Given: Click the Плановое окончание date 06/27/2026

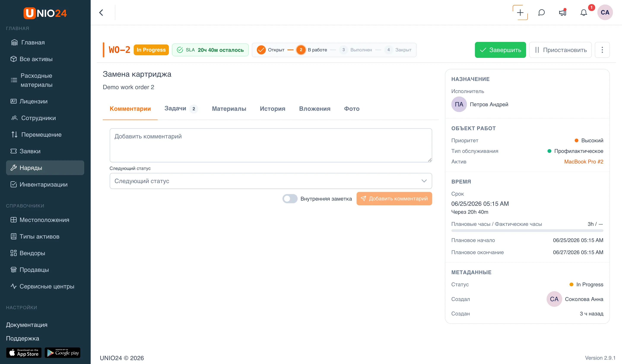Looking at the screenshot, I should coord(578,252).
